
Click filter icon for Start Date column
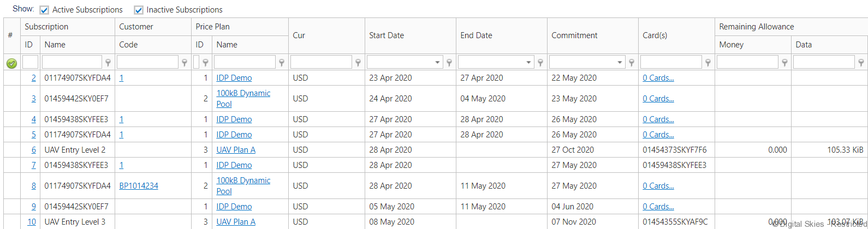click(x=449, y=63)
